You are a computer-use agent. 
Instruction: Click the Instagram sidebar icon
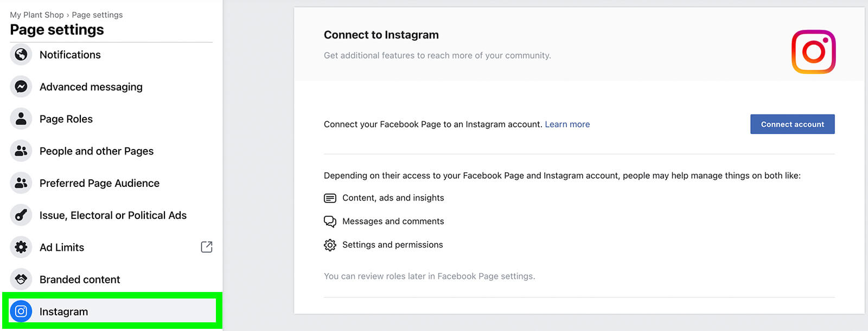(x=21, y=311)
